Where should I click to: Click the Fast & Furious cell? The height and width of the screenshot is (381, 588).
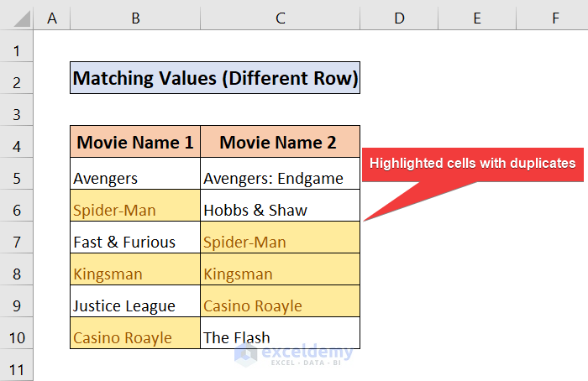click(x=135, y=243)
